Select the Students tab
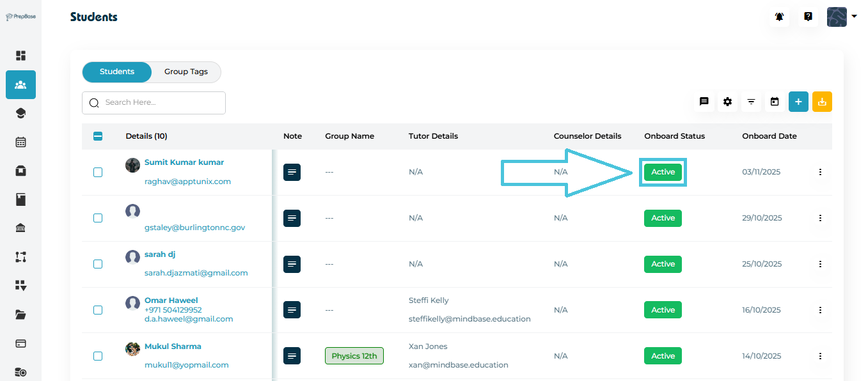The image size is (868, 381). [x=117, y=72]
